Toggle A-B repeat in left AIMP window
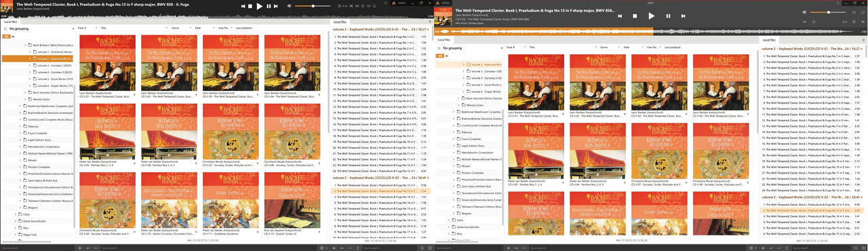 pyautogui.click(x=344, y=5)
